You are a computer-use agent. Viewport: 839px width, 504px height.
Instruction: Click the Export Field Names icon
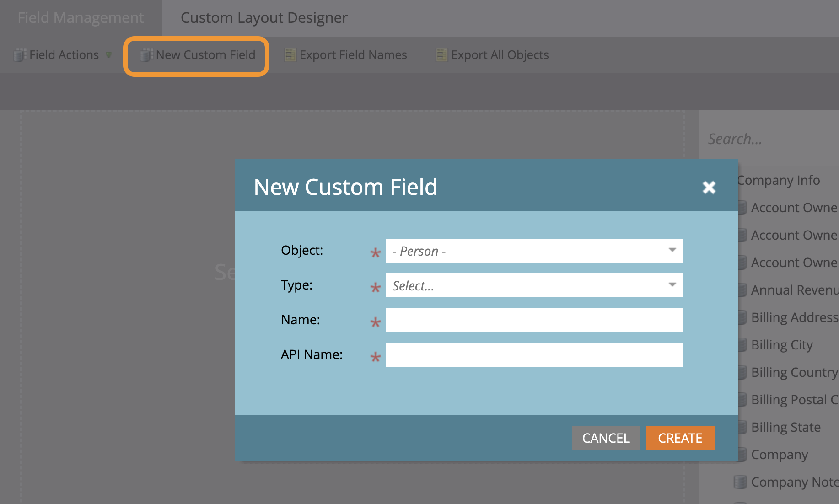(x=290, y=55)
